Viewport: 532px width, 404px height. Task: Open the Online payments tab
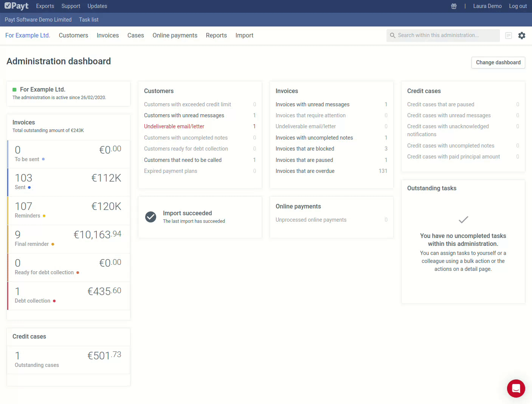point(175,36)
